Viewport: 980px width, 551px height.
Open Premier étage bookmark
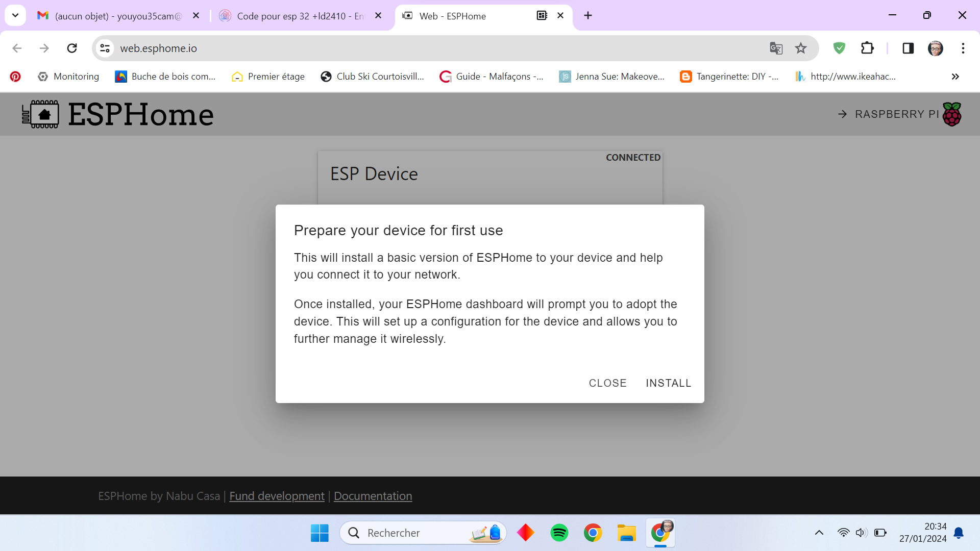pos(268,77)
